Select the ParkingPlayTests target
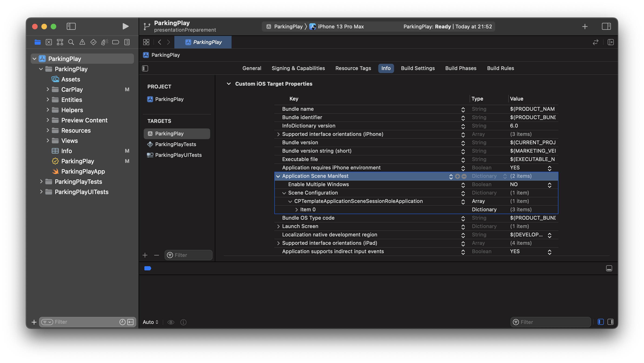 point(176,144)
